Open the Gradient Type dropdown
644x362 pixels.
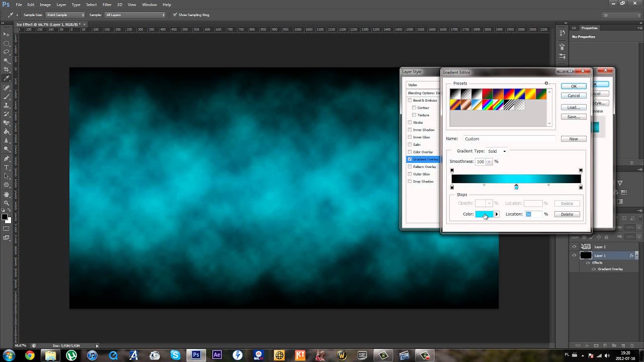coord(497,151)
